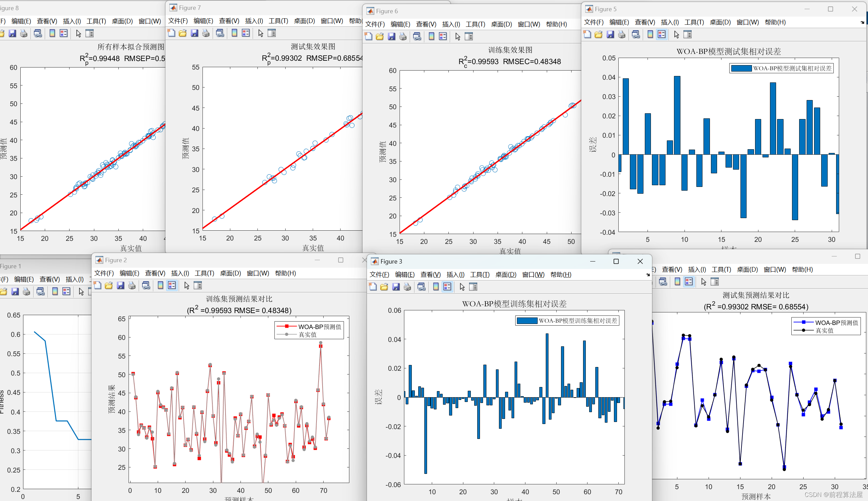This screenshot has height=501, width=868.
Task: Maximize the Figure 3 window
Action: 616,262
